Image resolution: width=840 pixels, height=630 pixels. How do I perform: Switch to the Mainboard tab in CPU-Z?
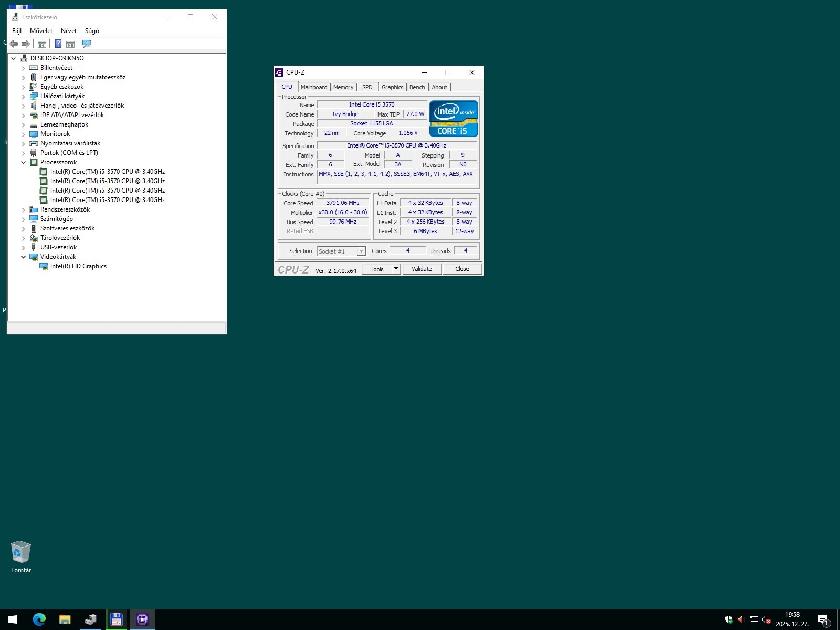(x=314, y=87)
